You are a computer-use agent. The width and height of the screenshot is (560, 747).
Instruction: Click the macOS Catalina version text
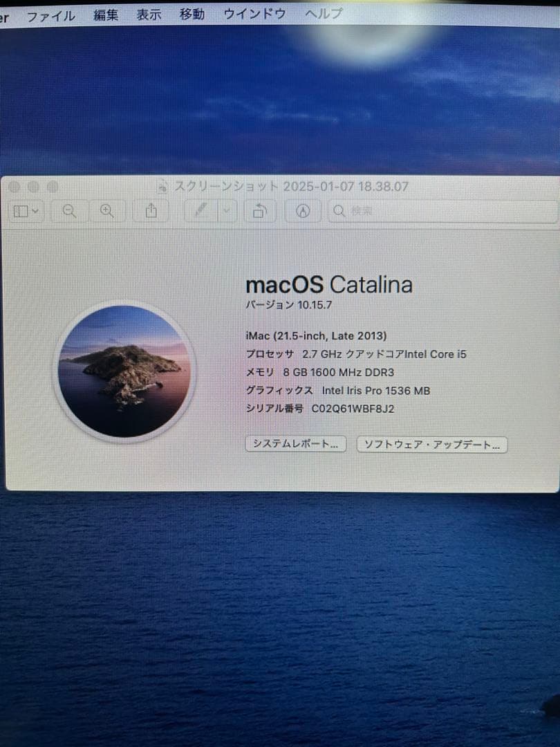click(330, 284)
